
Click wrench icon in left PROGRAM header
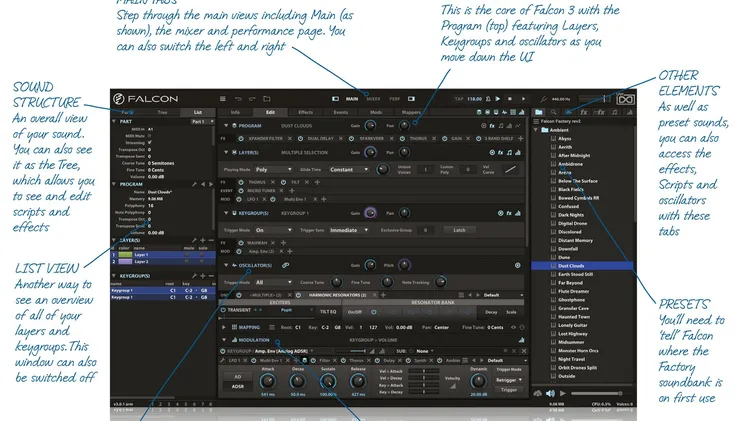pyautogui.click(x=194, y=184)
